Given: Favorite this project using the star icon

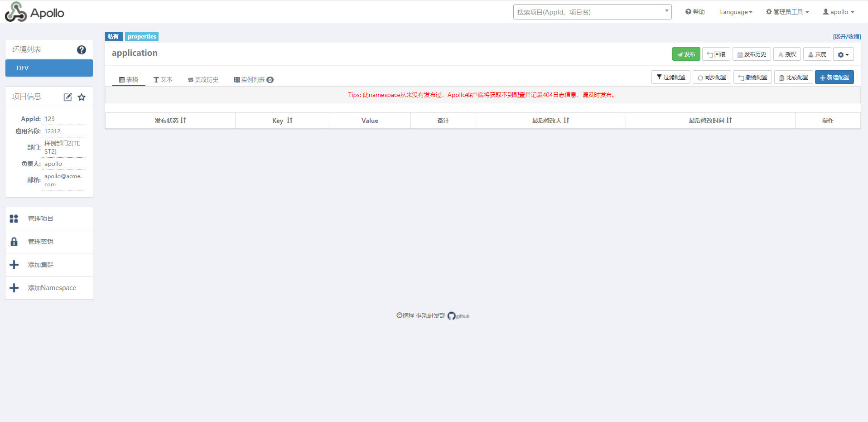Looking at the screenshot, I should point(82,97).
